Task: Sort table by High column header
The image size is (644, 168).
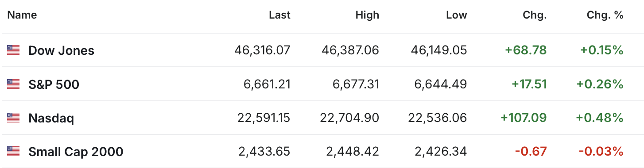Action: [367, 15]
